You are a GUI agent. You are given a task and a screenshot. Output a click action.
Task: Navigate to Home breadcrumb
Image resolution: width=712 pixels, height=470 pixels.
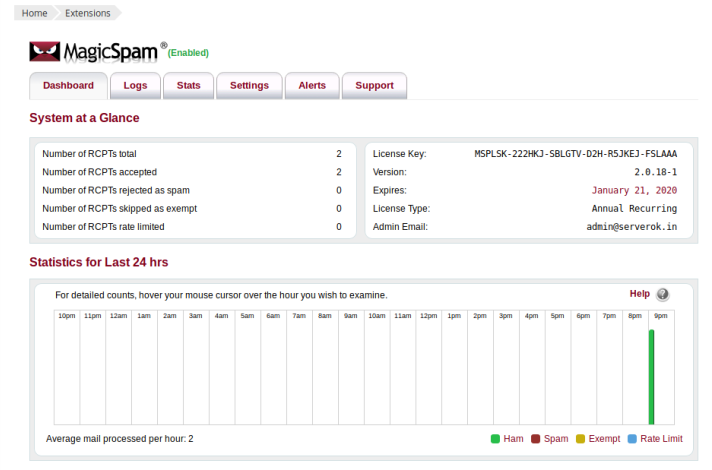[35, 13]
